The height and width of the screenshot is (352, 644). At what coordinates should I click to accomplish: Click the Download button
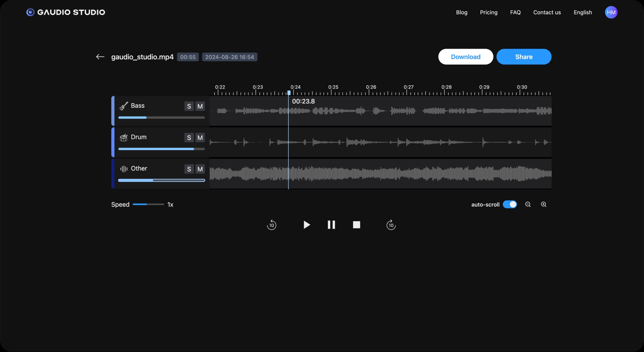point(465,57)
